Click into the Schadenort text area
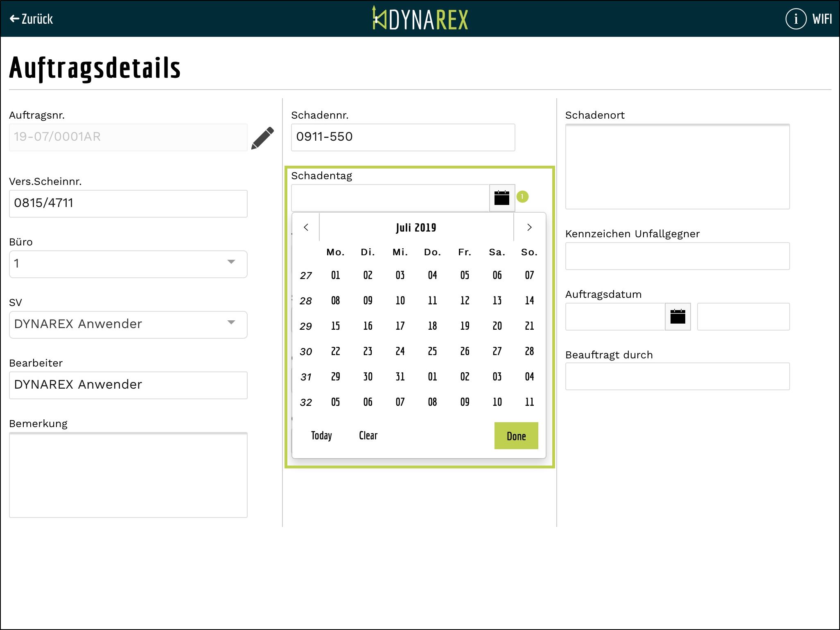The width and height of the screenshot is (840, 630). [677, 166]
